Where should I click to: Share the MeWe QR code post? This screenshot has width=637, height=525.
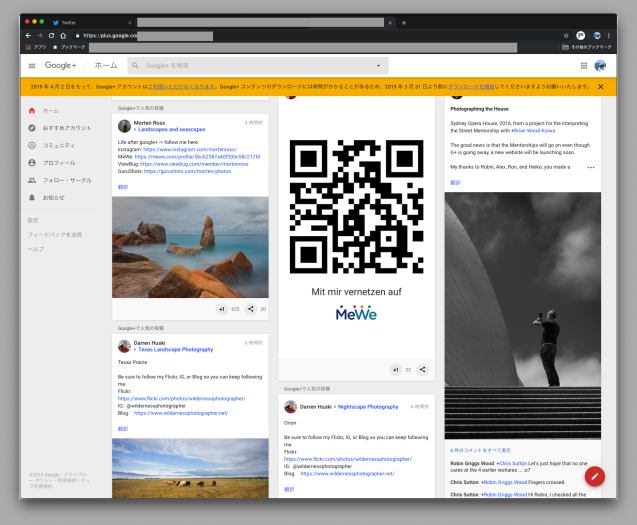tap(422, 370)
